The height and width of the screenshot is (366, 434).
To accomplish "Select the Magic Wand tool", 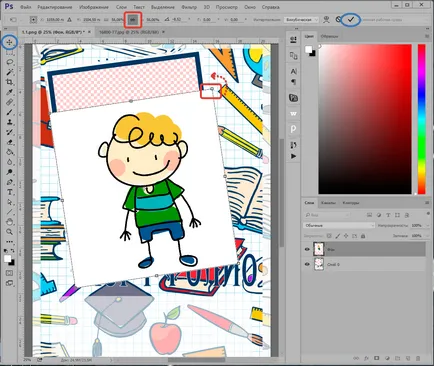I will click(9, 72).
